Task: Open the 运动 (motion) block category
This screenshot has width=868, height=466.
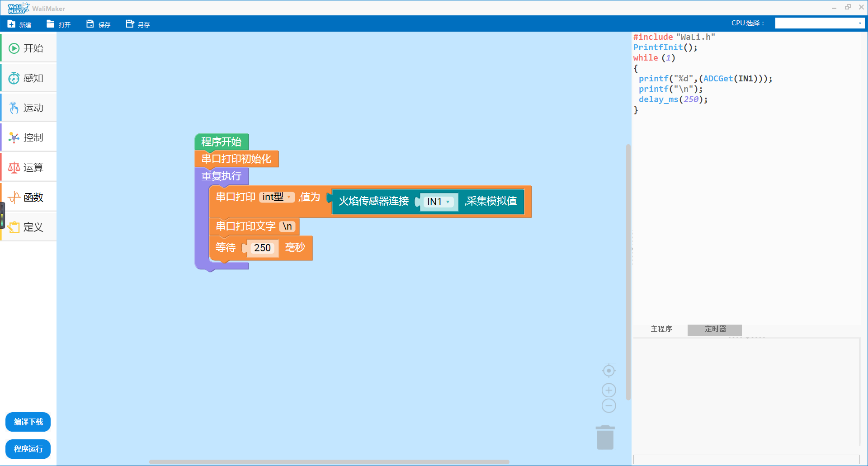Action: [28, 108]
